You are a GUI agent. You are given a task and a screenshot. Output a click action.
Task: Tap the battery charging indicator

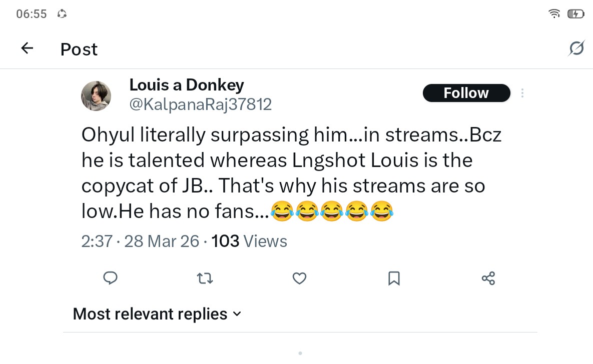click(575, 14)
